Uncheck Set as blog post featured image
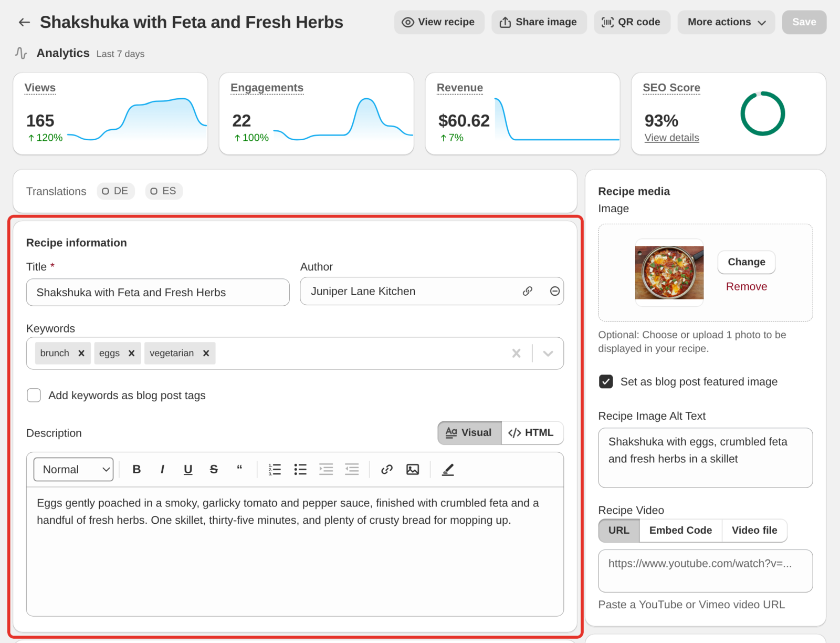This screenshot has height=643, width=840. pos(606,381)
